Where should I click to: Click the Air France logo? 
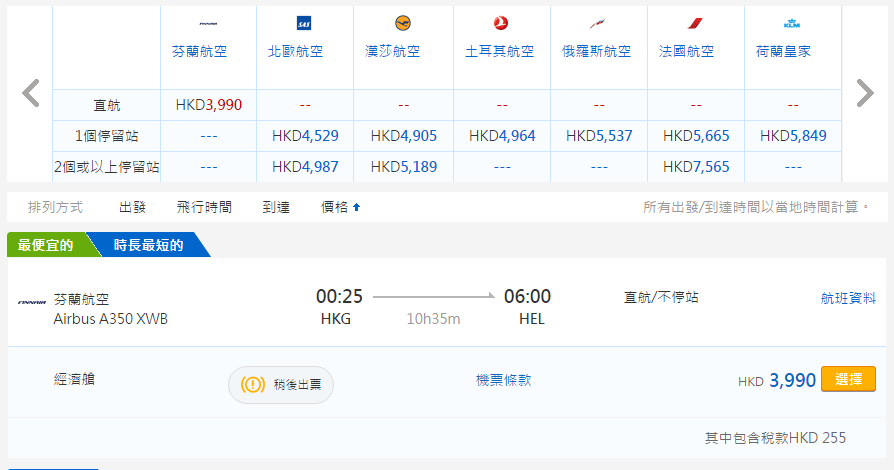coord(694,23)
